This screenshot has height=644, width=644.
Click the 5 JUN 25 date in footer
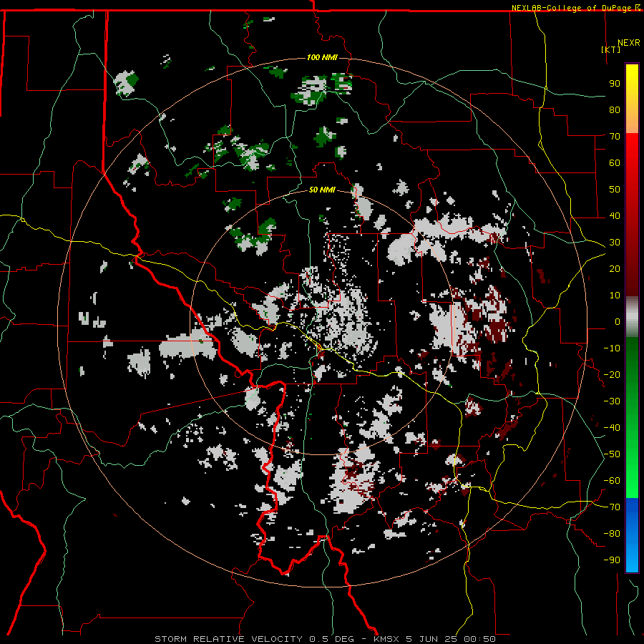[431, 639]
